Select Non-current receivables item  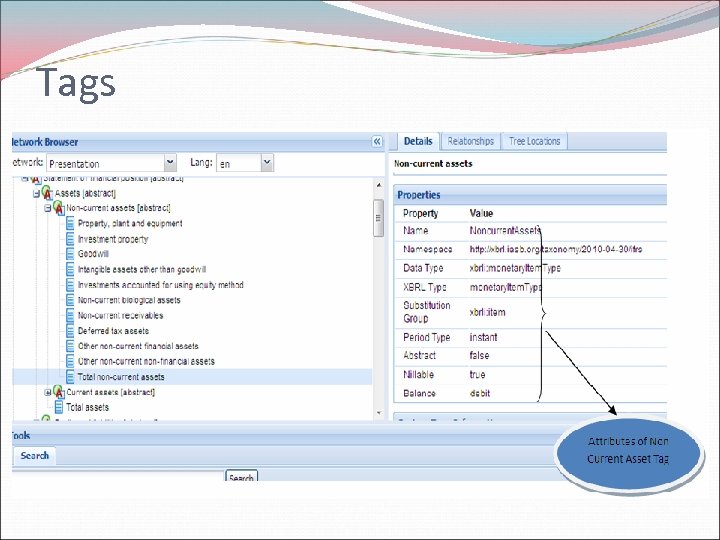[120, 315]
